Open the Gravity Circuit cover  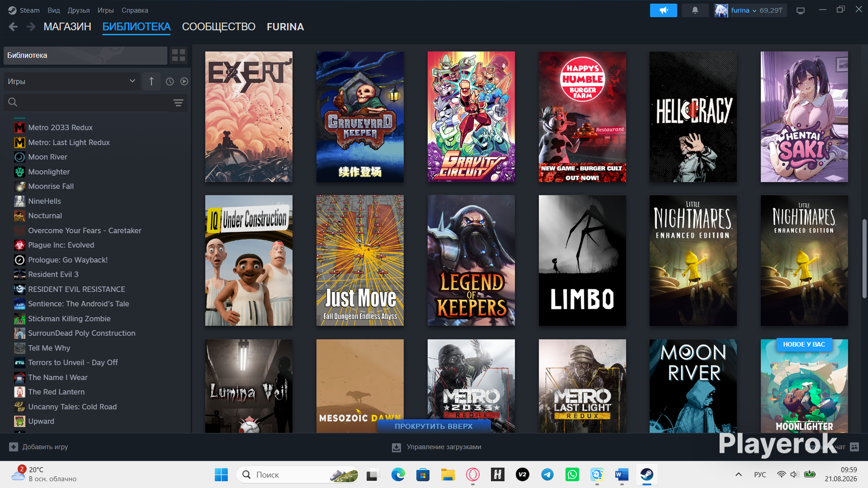click(471, 117)
